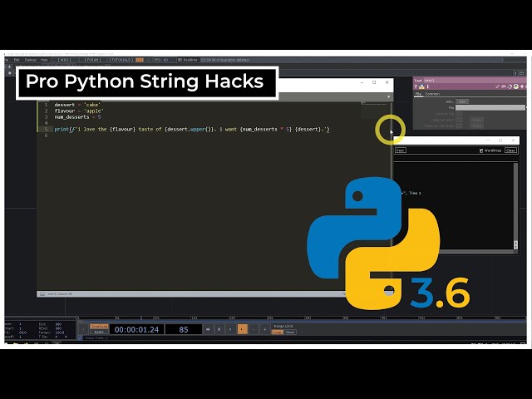Click code line flavour = 'apple'
The height and width of the screenshot is (399, 532).
(x=79, y=111)
